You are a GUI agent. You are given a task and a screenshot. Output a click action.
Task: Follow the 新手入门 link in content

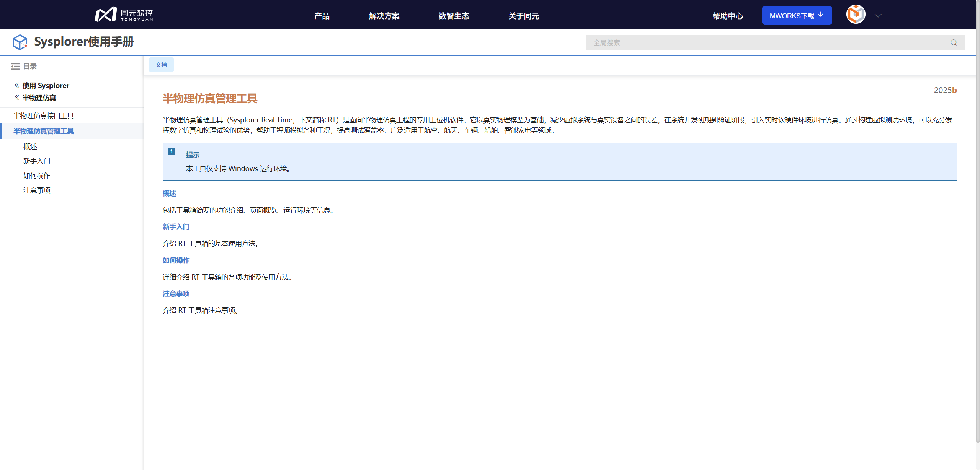point(176,227)
